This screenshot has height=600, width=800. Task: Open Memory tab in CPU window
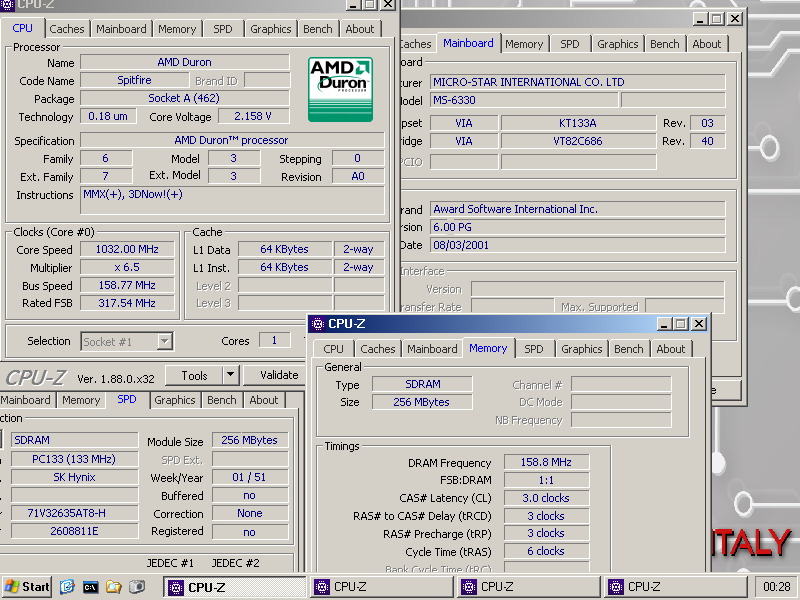(177, 29)
